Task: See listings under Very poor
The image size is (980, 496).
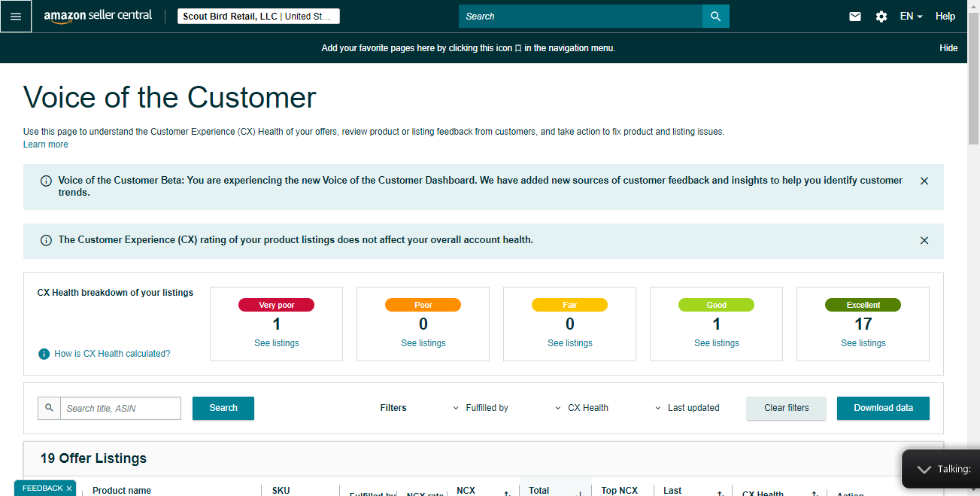Action: point(277,343)
